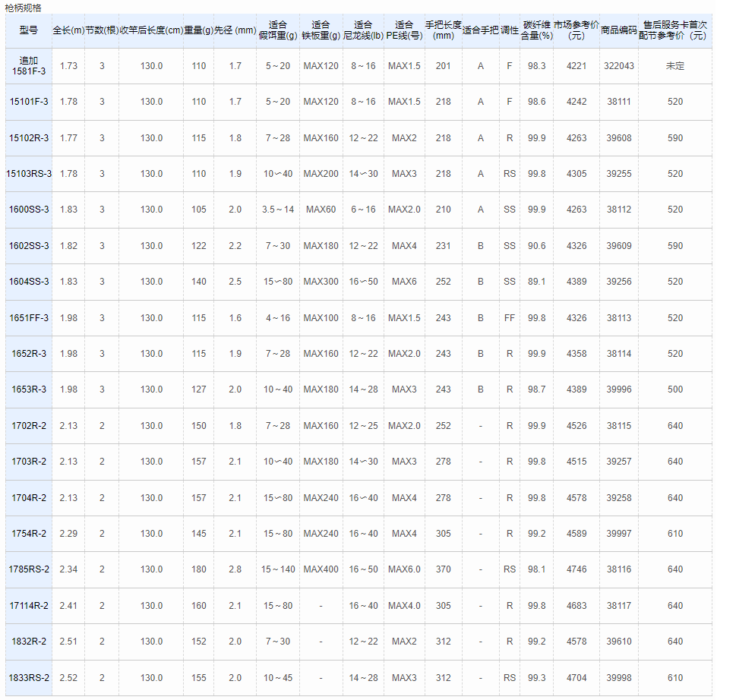Image resolution: width=736 pixels, height=700 pixels.
Task: Click carbon content 89.1
Action: 536,282
